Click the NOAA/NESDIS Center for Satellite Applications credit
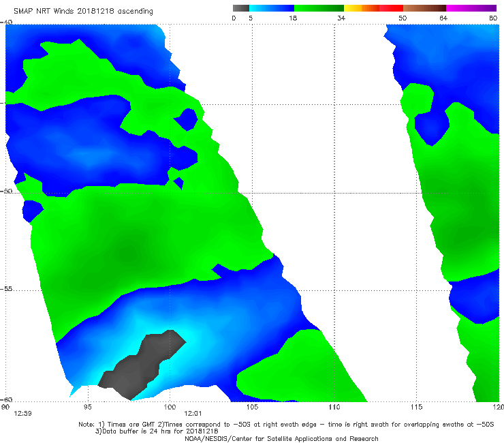 pos(281,438)
